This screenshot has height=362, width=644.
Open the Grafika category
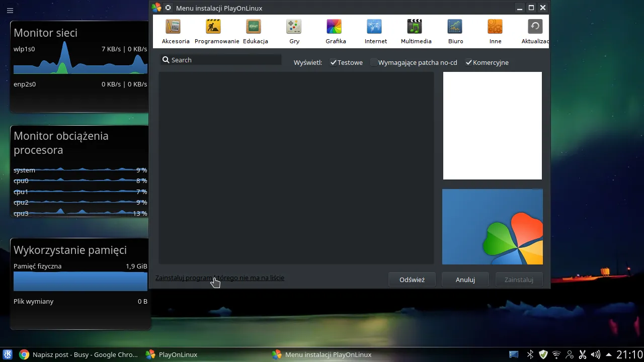[x=336, y=31]
